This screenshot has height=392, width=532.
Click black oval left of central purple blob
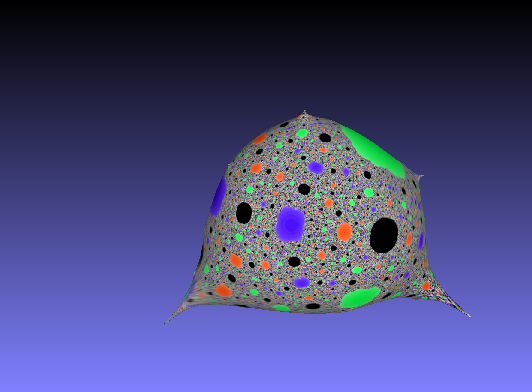pos(243,213)
